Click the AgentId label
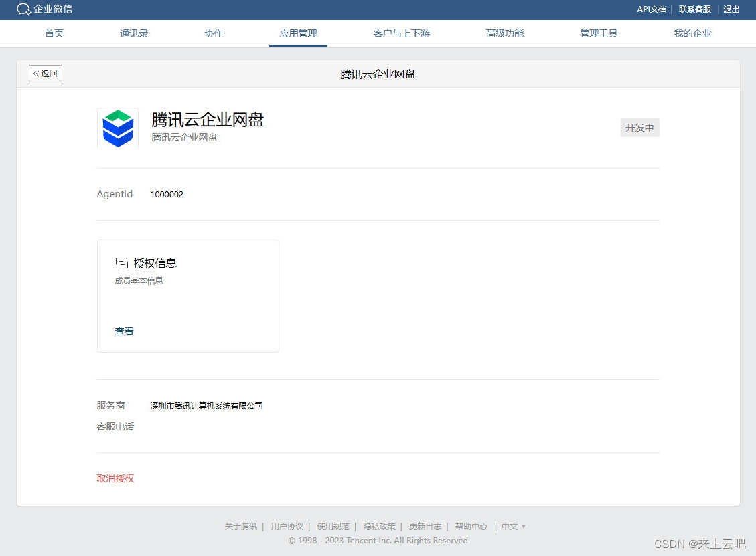This screenshot has width=756, height=556. coord(115,193)
